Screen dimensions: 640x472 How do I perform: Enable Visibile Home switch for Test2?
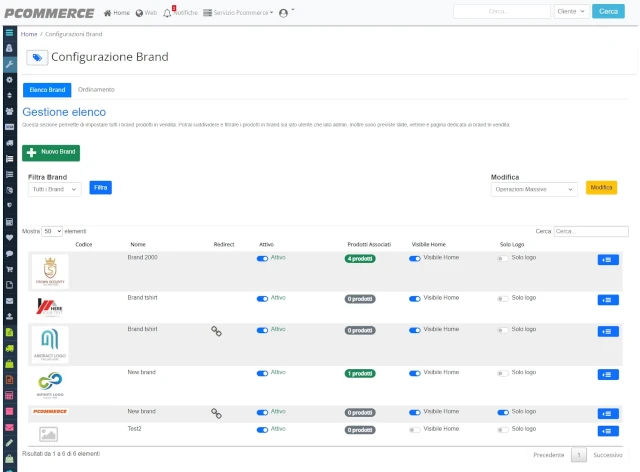415,430
